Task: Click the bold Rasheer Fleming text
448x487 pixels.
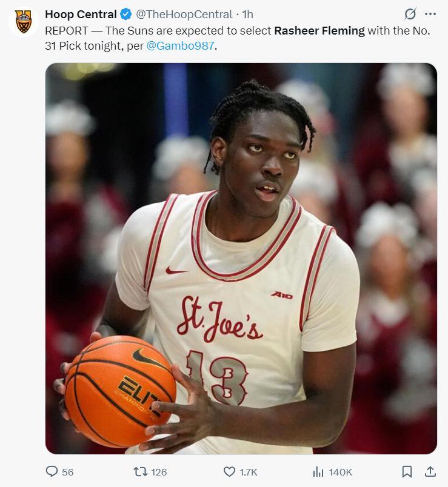Action: [319, 31]
